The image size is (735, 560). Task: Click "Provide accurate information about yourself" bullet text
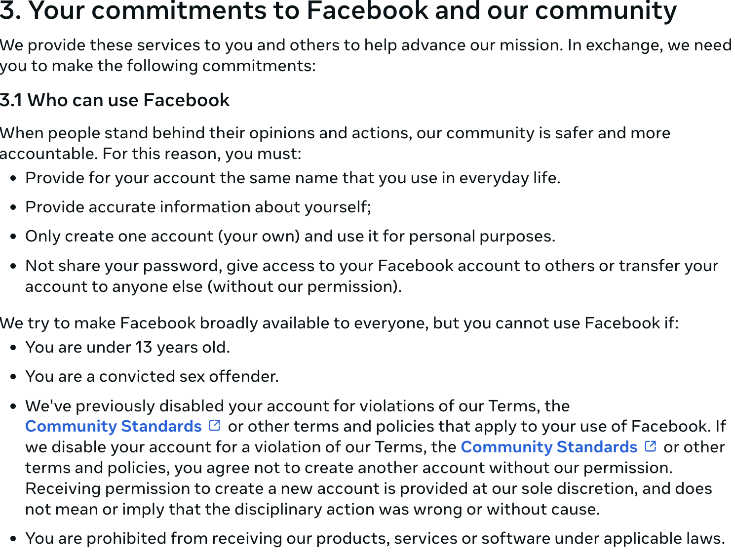tap(198, 207)
